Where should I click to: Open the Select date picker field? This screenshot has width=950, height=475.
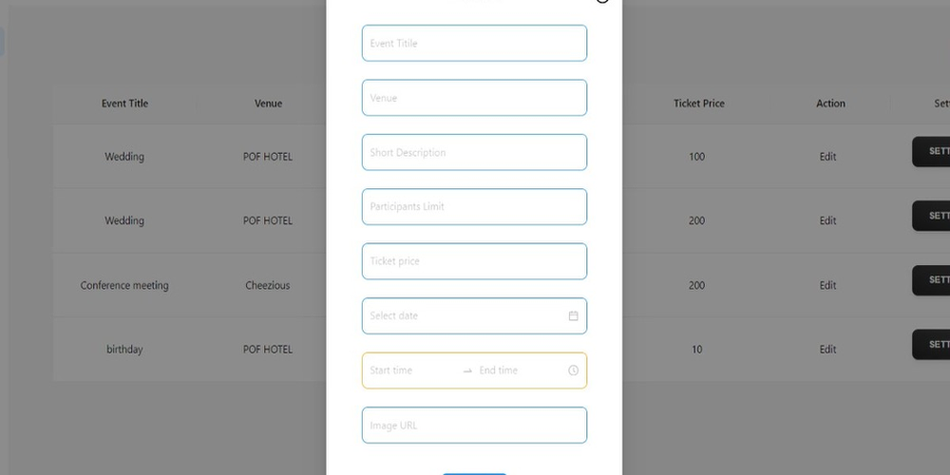pos(465,316)
